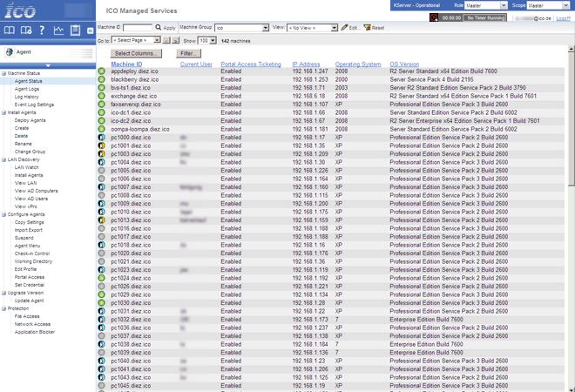
Task: Click grey offline icon for pc1020.diez.ico
Action: pyautogui.click(x=102, y=253)
